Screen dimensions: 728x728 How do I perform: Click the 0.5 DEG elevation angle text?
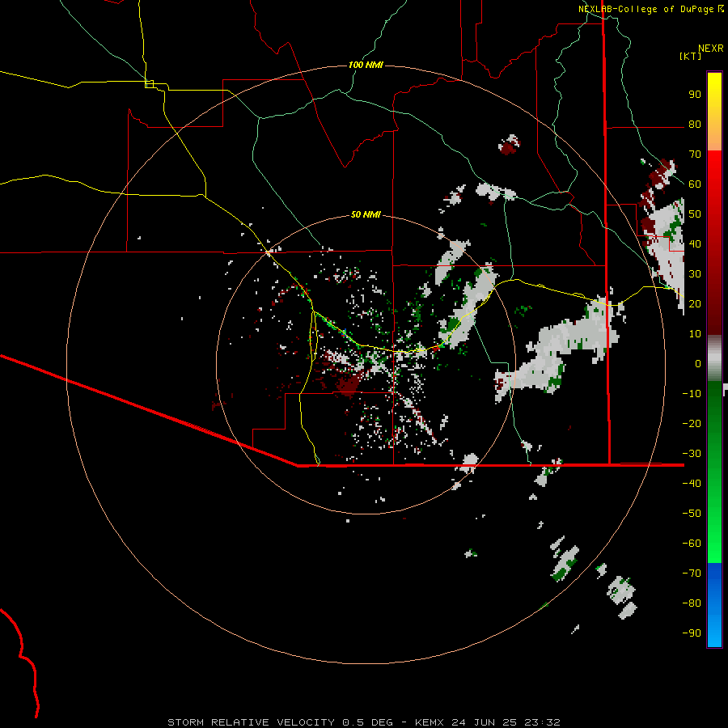point(368,722)
